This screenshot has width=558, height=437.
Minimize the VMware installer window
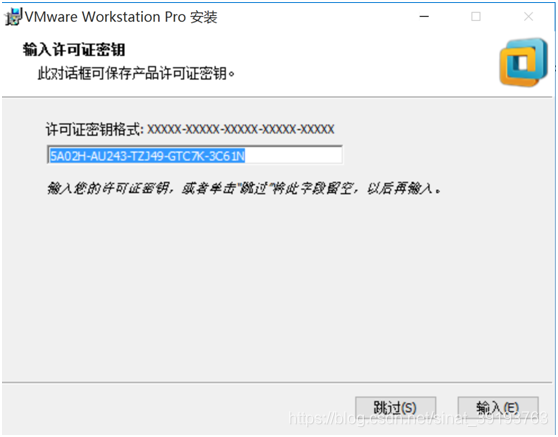(424, 16)
